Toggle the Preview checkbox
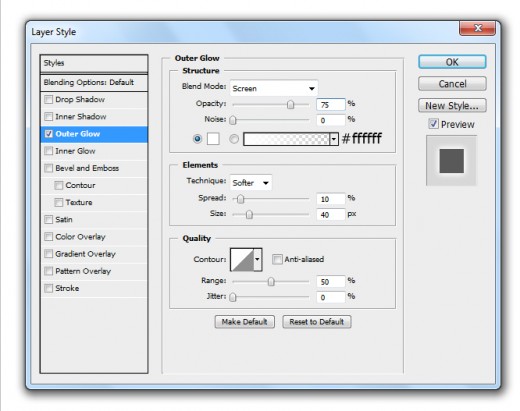 pyautogui.click(x=433, y=124)
